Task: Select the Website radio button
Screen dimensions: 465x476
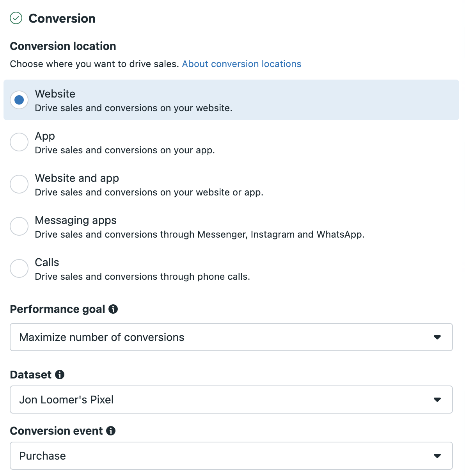Action: pyautogui.click(x=19, y=100)
